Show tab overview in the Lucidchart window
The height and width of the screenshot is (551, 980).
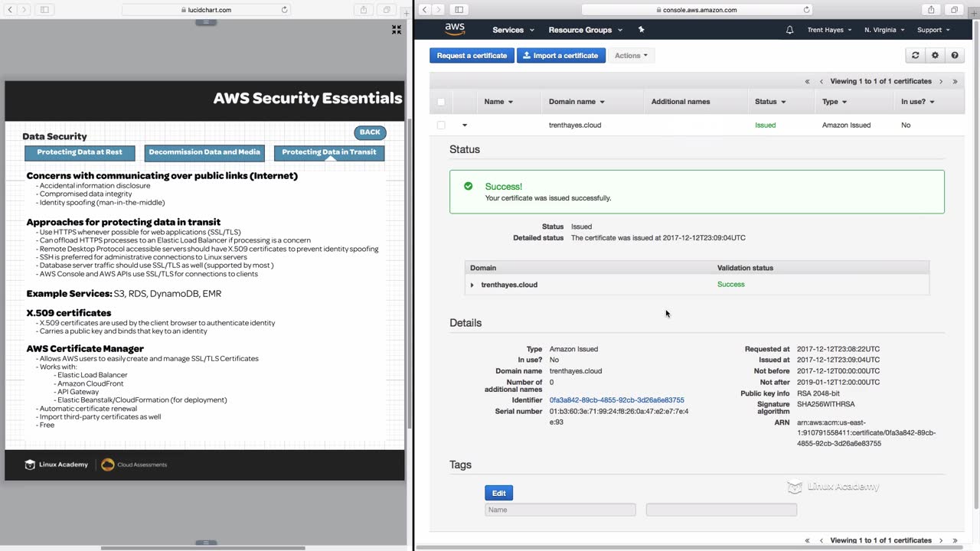pos(387,10)
